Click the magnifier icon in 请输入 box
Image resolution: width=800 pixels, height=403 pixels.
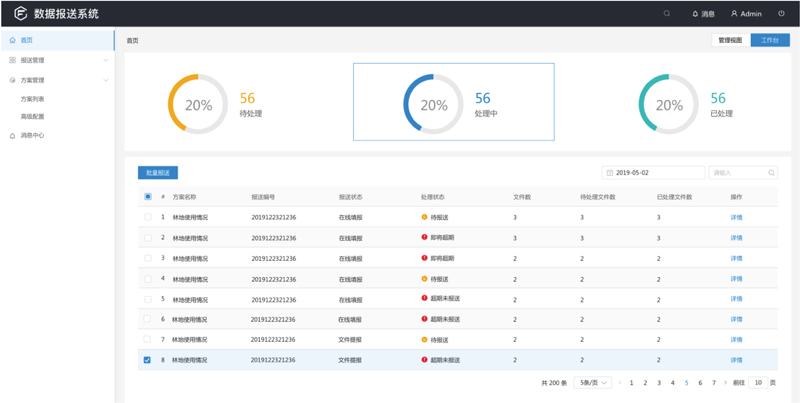(x=771, y=173)
